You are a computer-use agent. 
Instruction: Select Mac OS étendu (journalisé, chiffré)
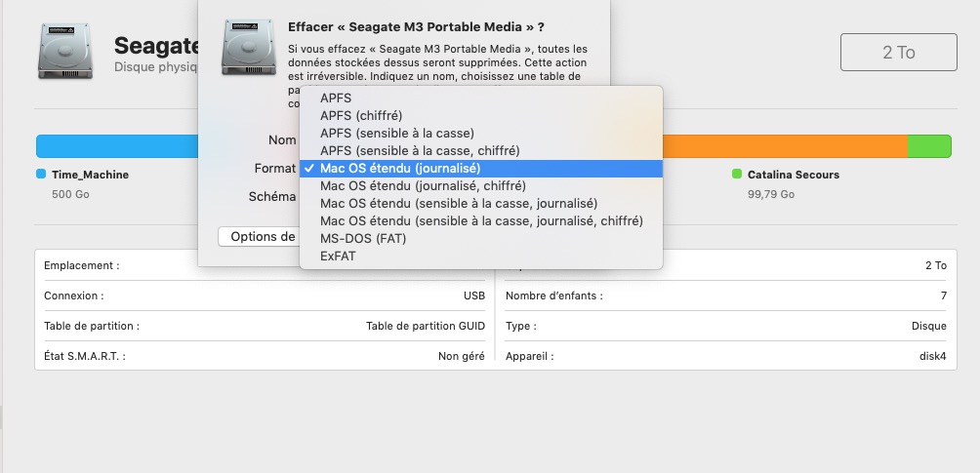pos(423,186)
